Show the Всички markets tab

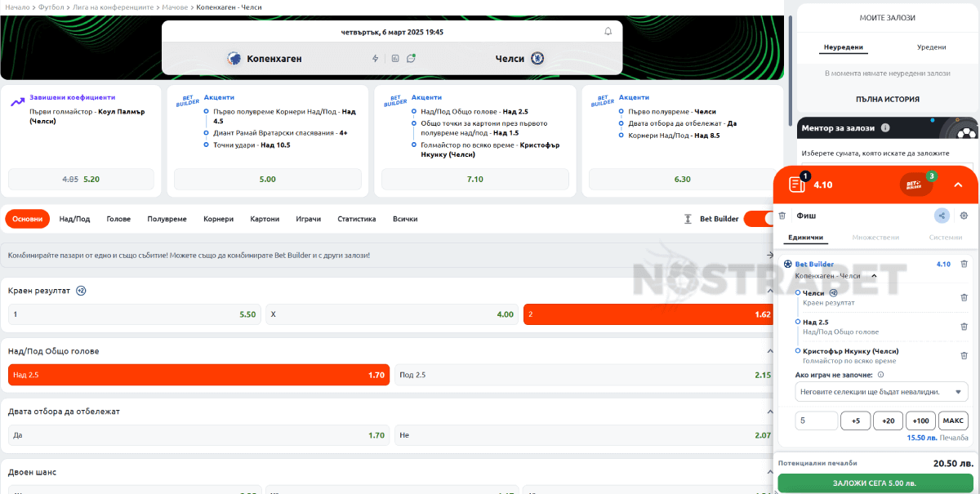[405, 219]
